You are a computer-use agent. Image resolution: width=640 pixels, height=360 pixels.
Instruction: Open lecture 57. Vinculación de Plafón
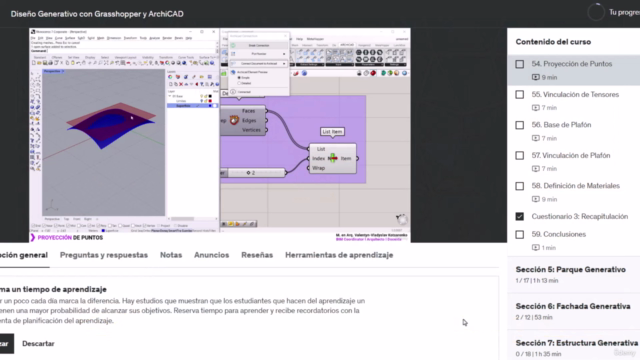coord(571,156)
